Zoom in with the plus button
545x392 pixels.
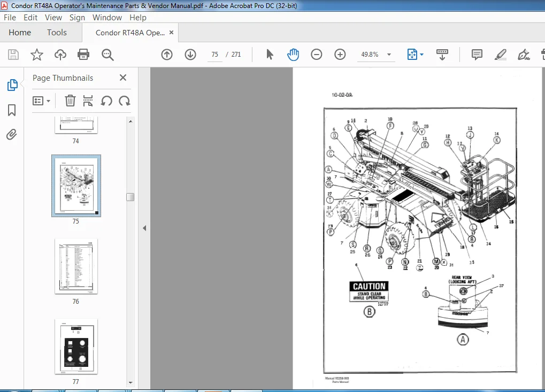tap(340, 55)
